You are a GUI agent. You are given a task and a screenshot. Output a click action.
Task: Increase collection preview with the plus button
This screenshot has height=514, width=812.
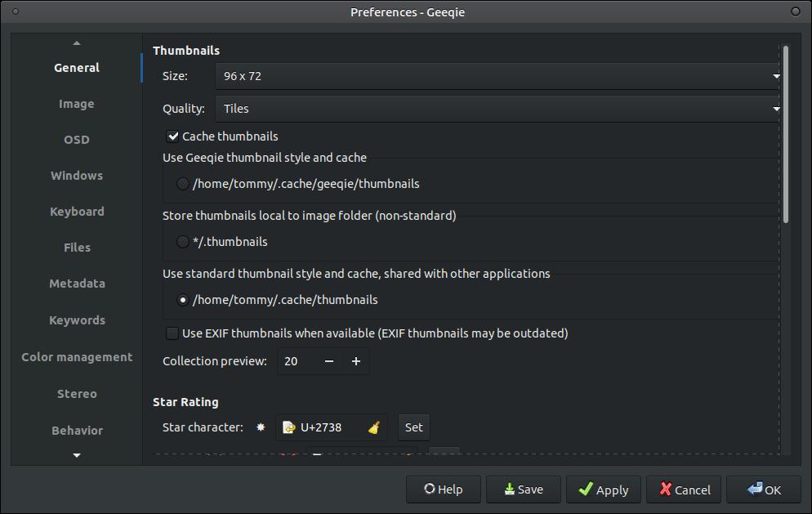(x=356, y=361)
